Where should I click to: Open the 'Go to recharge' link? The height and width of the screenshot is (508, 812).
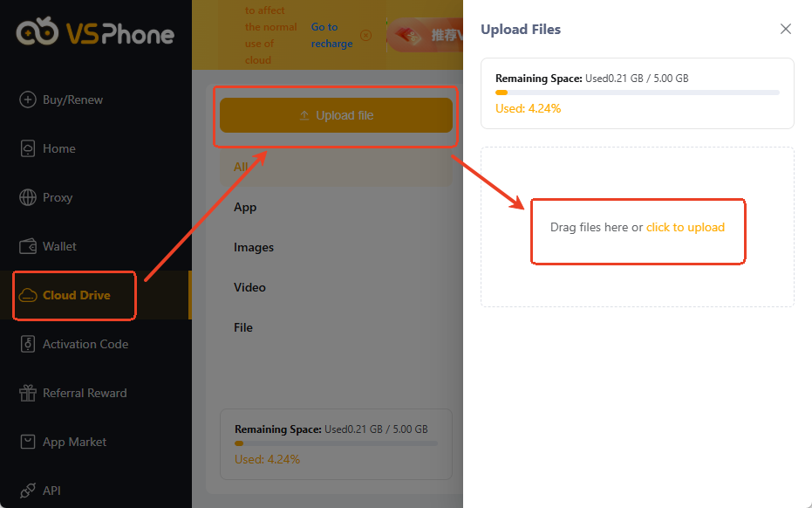click(331, 36)
